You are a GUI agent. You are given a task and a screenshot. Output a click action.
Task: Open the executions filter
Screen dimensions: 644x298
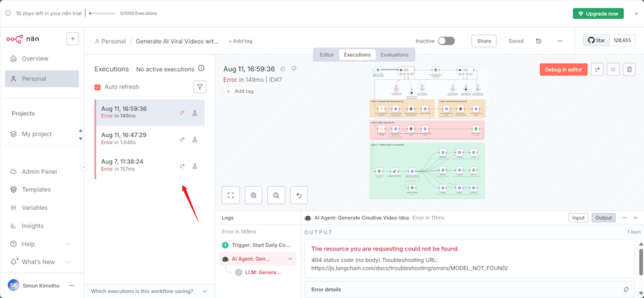200,87
